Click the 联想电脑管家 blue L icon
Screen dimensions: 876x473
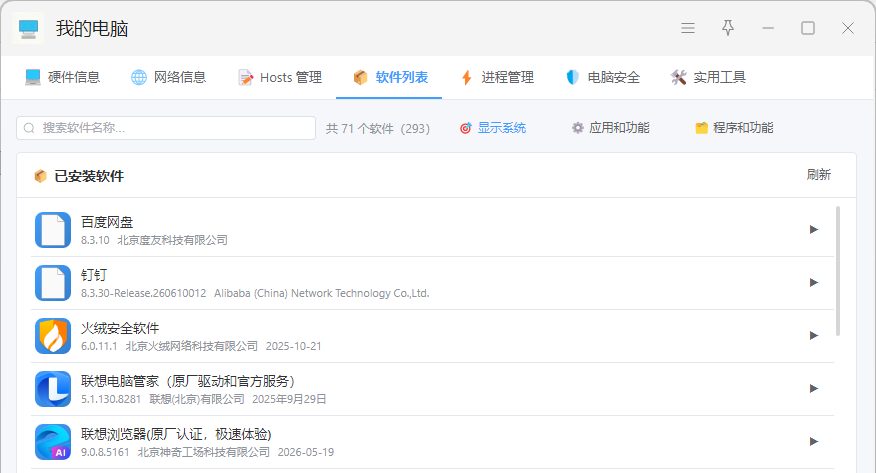coord(53,389)
